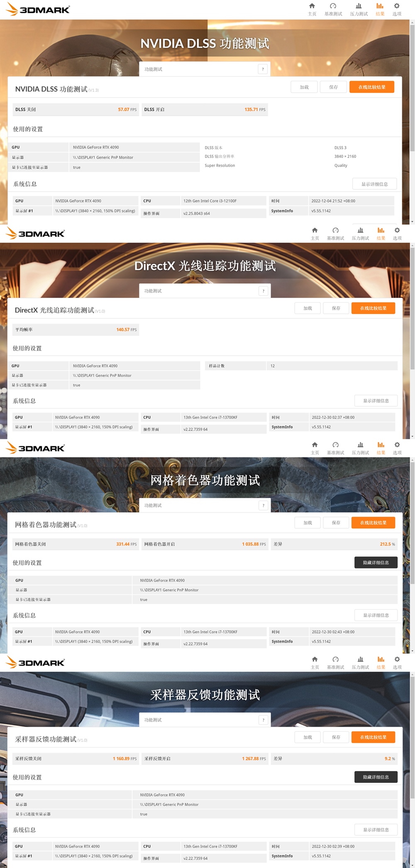The width and height of the screenshot is (415, 868).
Task: Open the ? help under NVIDIA DLSS 功能测试 title
Action: pos(263,69)
